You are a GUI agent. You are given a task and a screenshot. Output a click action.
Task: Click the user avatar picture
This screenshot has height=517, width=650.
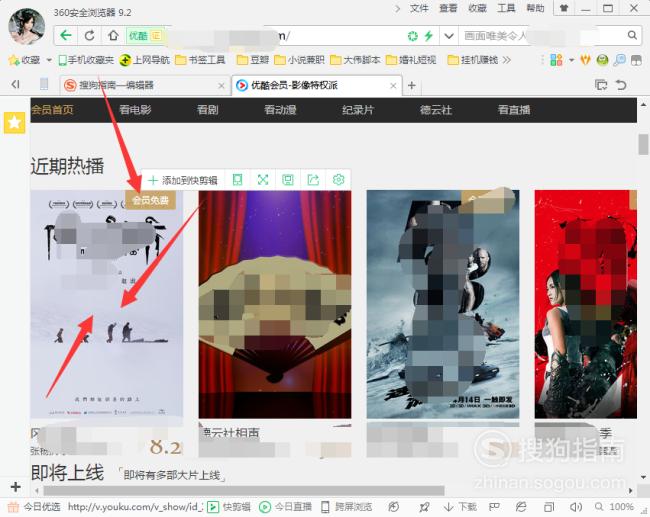(x=27, y=26)
